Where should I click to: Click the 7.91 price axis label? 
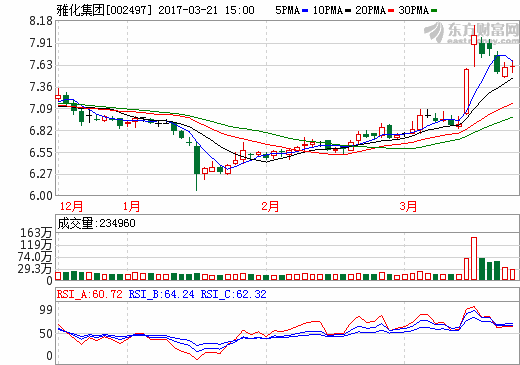(41, 43)
